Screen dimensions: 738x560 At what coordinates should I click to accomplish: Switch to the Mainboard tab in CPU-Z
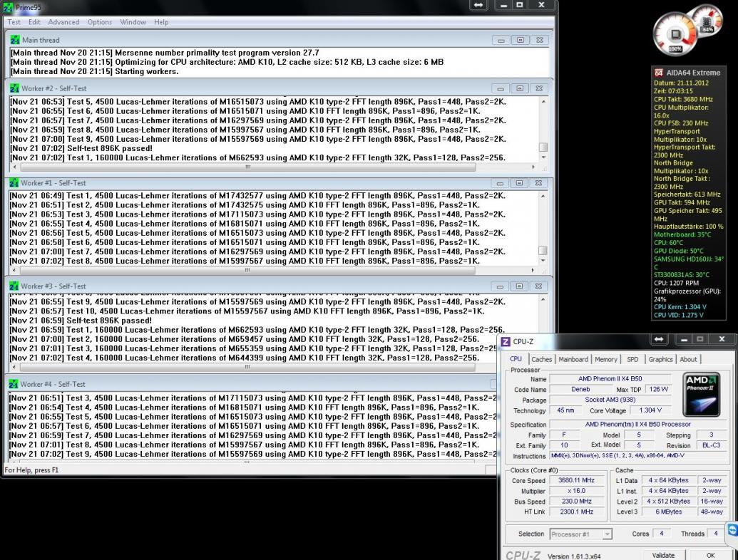pyautogui.click(x=573, y=359)
